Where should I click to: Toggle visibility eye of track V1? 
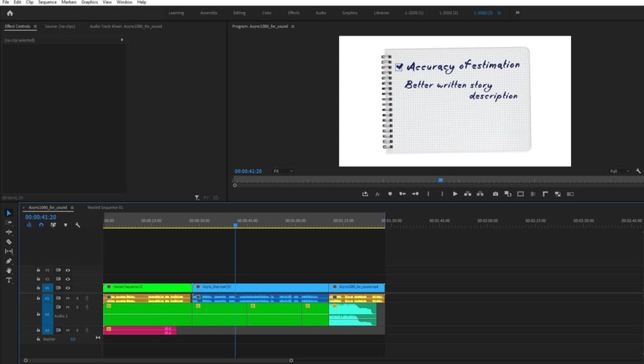point(68,288)
